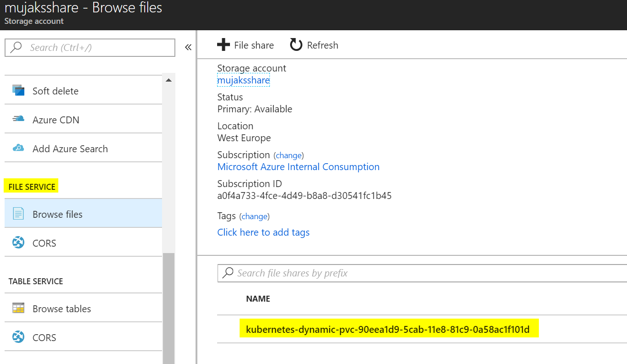Viewport: 627px width, 364px height.
Task: Open the mujaksshare storage account link
Action: 244,80
